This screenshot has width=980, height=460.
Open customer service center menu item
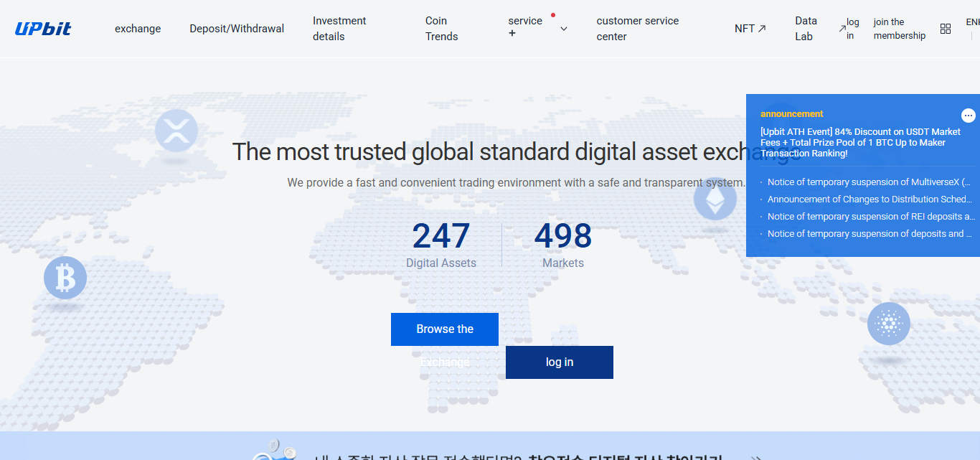638,29
